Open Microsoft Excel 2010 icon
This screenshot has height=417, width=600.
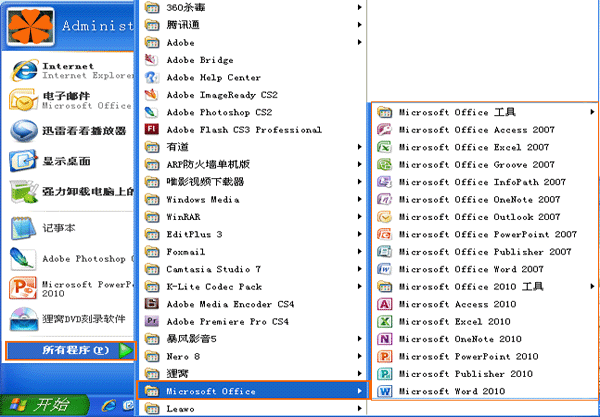384,321
